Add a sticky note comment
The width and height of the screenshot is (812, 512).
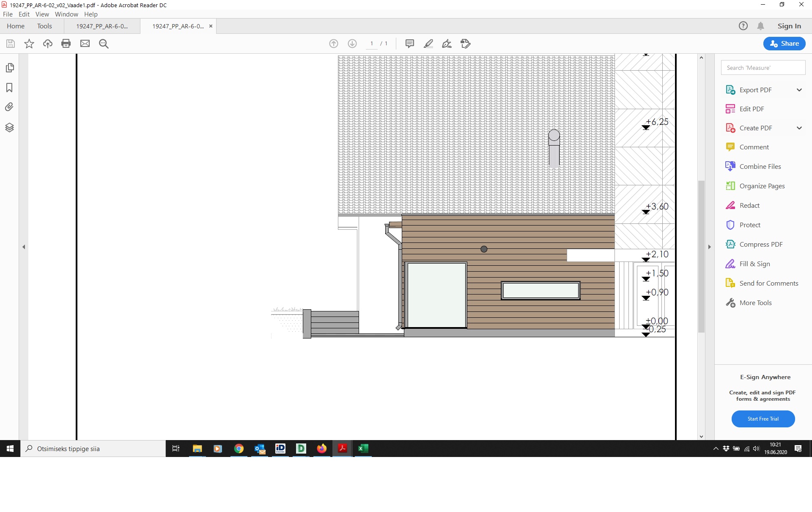pyautogui.click(x=409, y=44)
